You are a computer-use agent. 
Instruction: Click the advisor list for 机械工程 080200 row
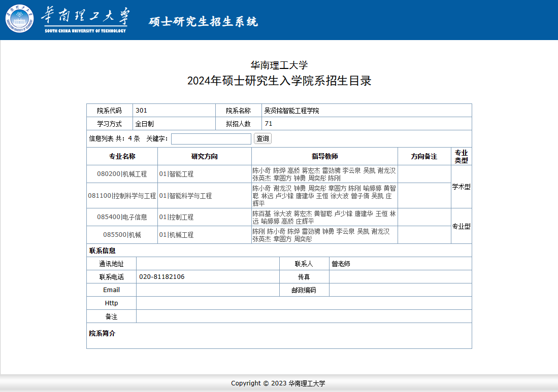coord(324,174)
